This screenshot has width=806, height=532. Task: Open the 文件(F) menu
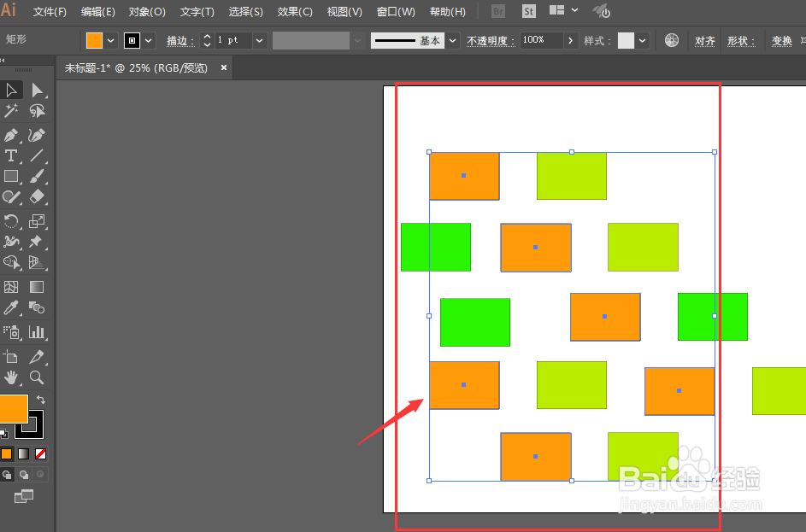point(50,12)
